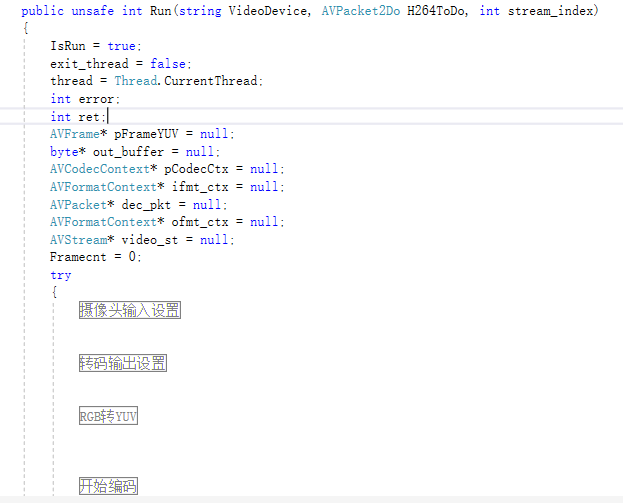Click the VideoDevice parameter
Image resolution: width=623 pixels, height=503 pixels.
coord(268,11)
